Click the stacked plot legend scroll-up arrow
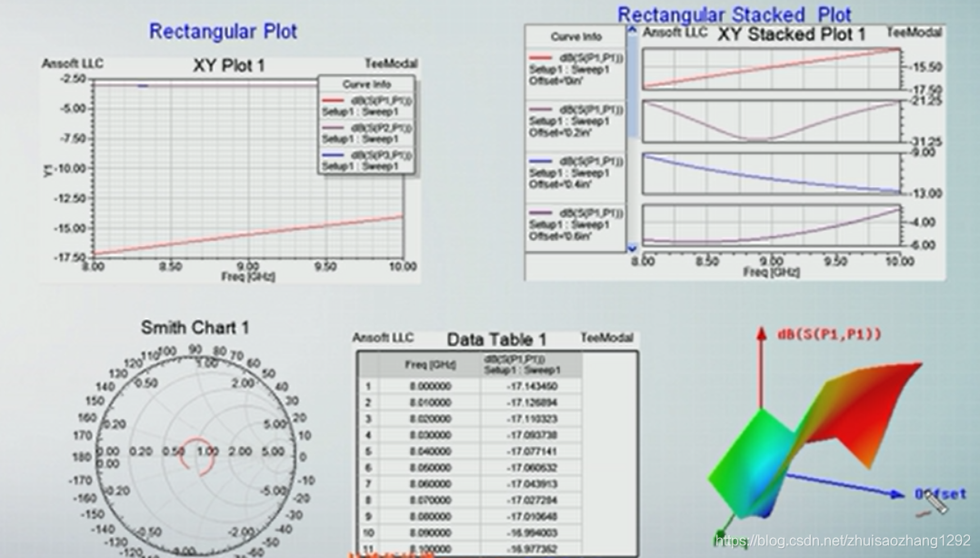Viewport: 980px width, 558px height. pyautogui.click(x=632, y=29)
